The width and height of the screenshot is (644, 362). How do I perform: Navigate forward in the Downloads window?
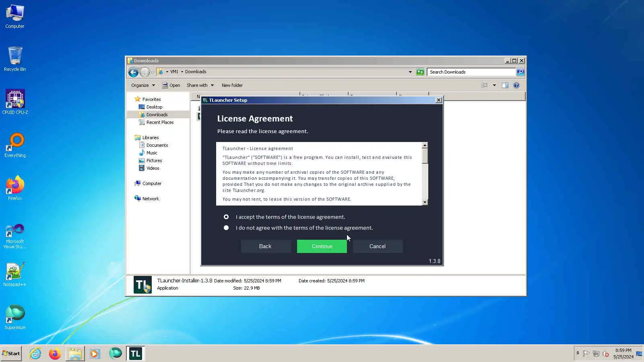pos(144,72)
